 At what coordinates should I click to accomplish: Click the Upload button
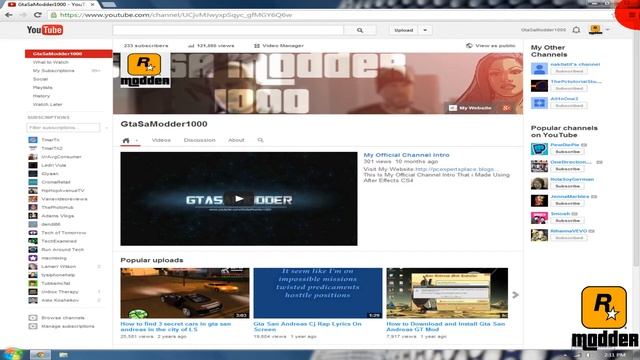(x=404, y=30)
